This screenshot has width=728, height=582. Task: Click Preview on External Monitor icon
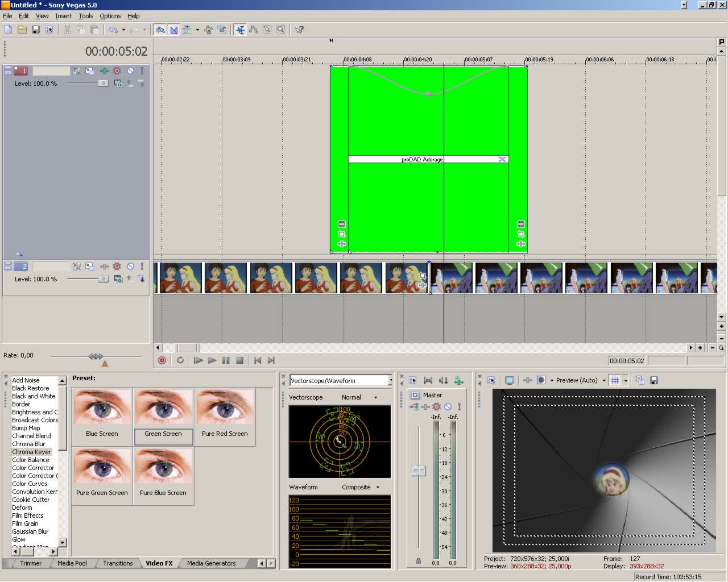click(510, 380)
